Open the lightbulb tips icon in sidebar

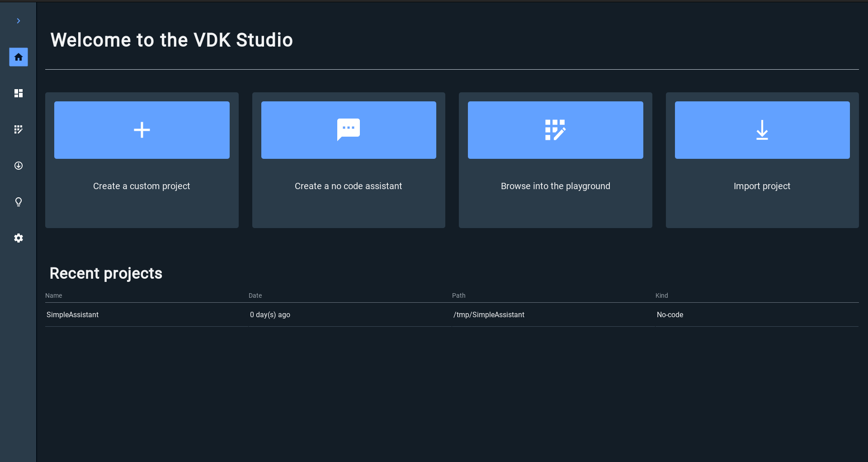[x=19, y=202]
